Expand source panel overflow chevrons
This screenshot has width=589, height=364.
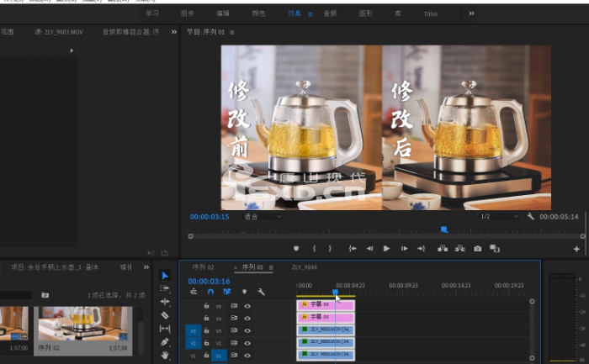pyautogui.click(x=174, y=32)
